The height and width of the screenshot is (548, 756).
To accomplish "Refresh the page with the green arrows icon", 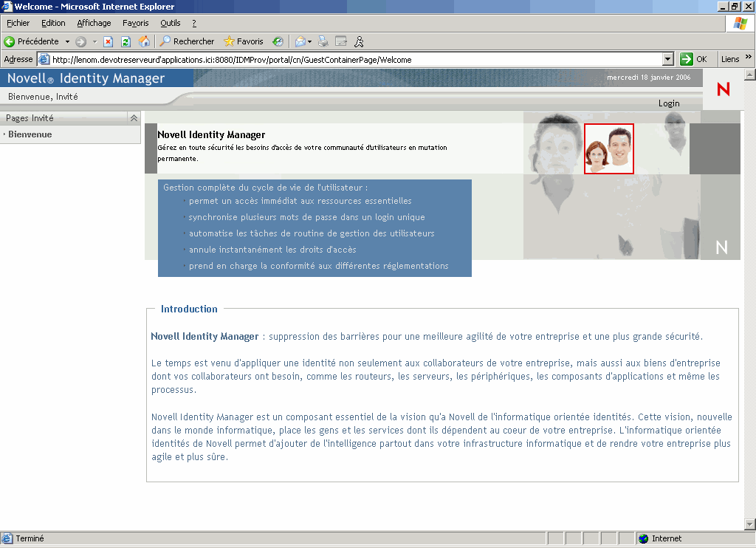I will pyautogui.click(x=126, y=41).
